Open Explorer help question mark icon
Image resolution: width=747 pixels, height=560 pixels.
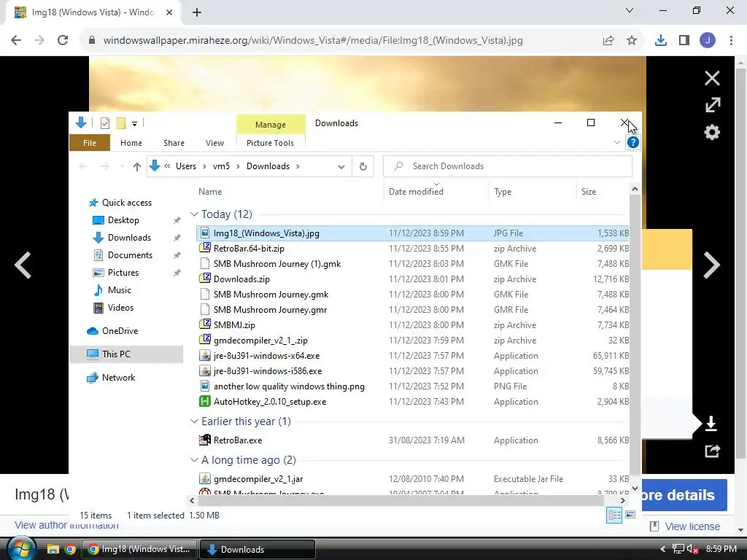(x=632, y=142)
